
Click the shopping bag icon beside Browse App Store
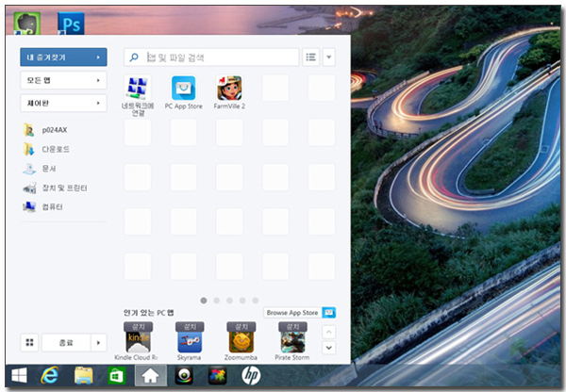[x=329, y=313]
